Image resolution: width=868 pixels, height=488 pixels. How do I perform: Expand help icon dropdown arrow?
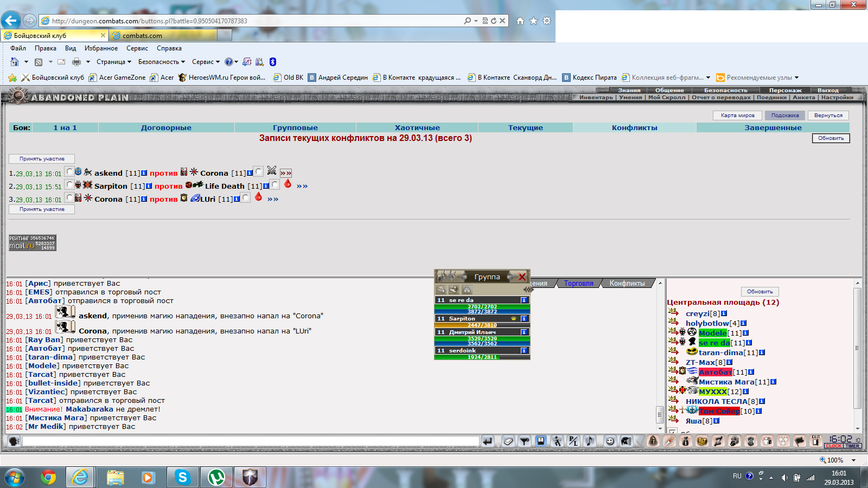coord(236,62)
